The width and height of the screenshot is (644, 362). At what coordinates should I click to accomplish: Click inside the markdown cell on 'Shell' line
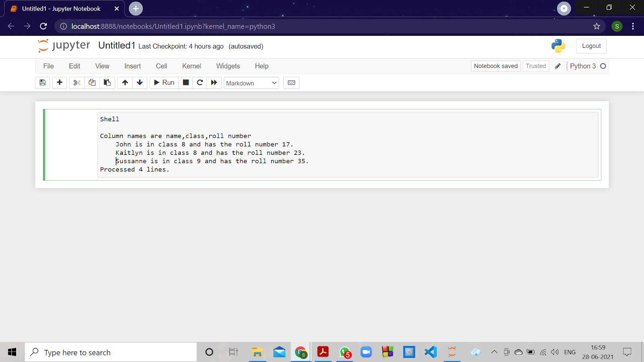pyautogui.click(x=109, y=119)
